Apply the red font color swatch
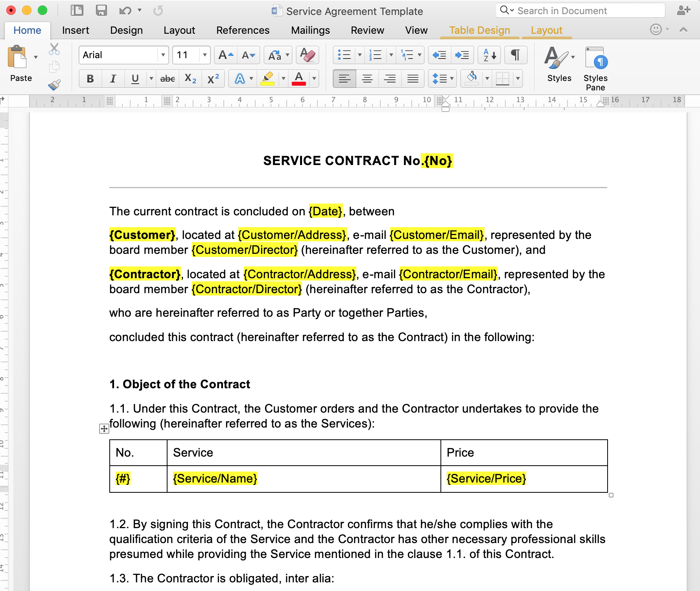 tap(299, 79)
